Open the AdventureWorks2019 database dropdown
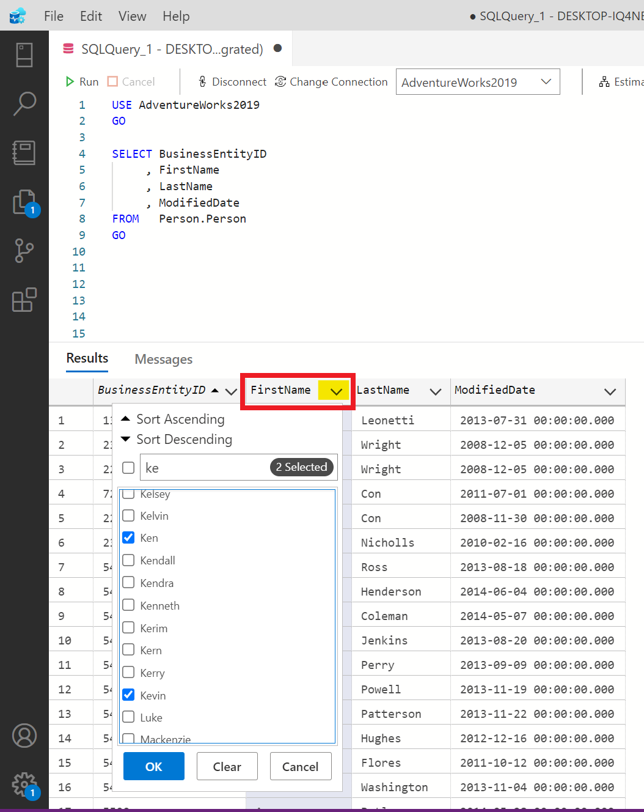Screen dimensions: 644x812 coord(478,82)
